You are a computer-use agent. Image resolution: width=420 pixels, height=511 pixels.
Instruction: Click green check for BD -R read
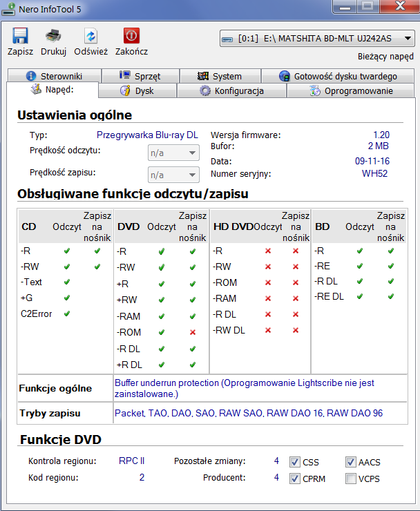[360, 251]
